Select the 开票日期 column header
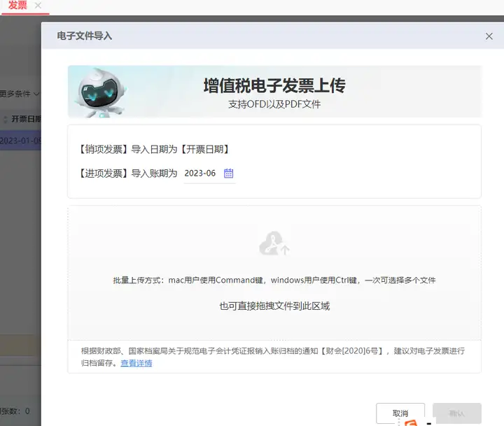Viewport: 504px width, 426px height. click(27, 119)
